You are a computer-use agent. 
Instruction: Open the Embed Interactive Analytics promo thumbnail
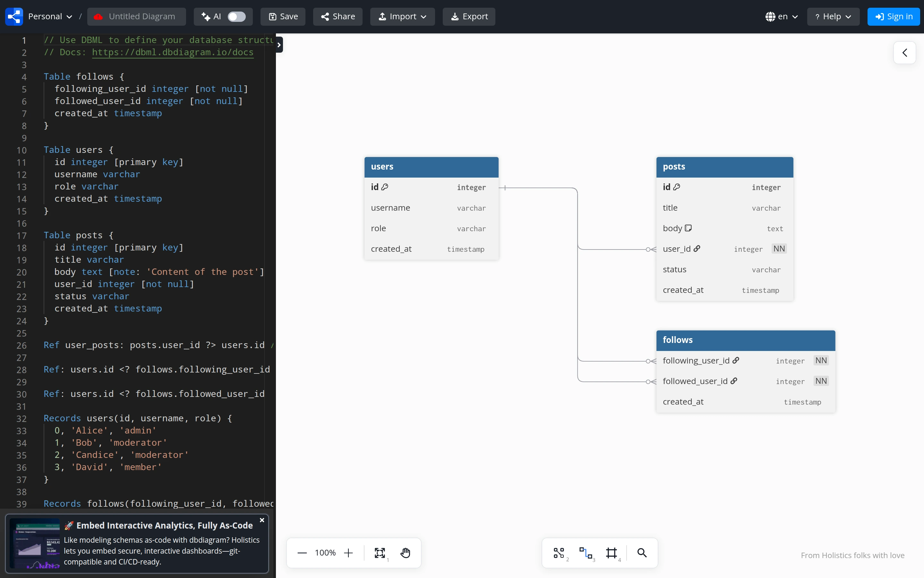click(35, 543)
